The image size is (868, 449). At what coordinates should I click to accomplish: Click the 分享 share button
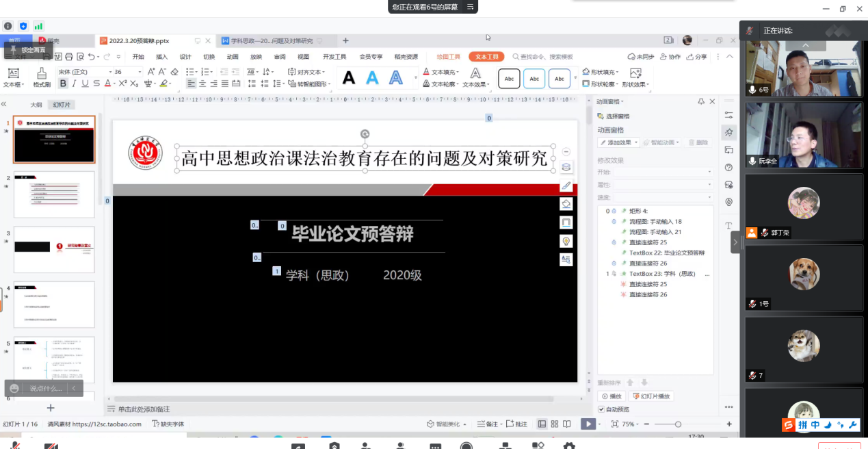pos(697,57)
